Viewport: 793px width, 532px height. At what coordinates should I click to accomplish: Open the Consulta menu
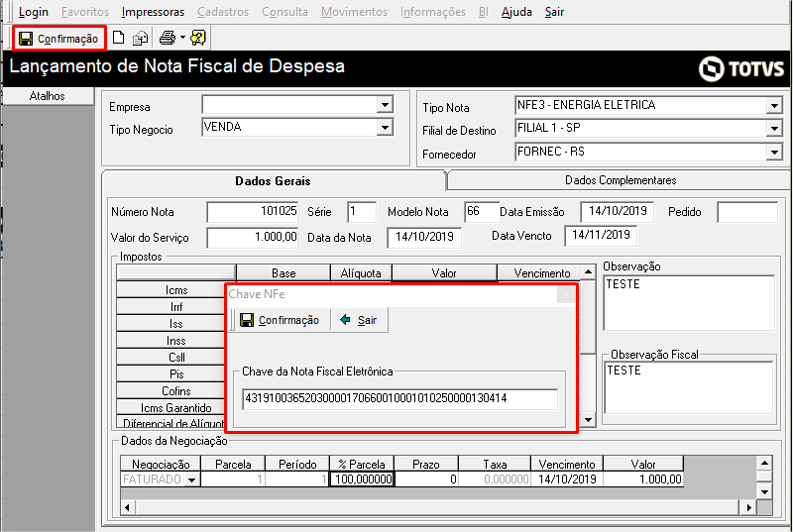click(x=284, y=12)
